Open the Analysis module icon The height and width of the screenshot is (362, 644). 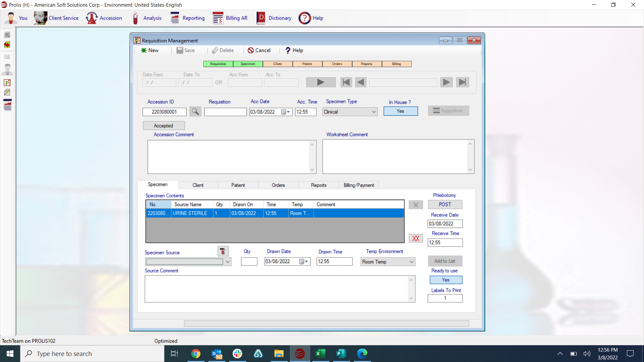click(x=147, y=18)
